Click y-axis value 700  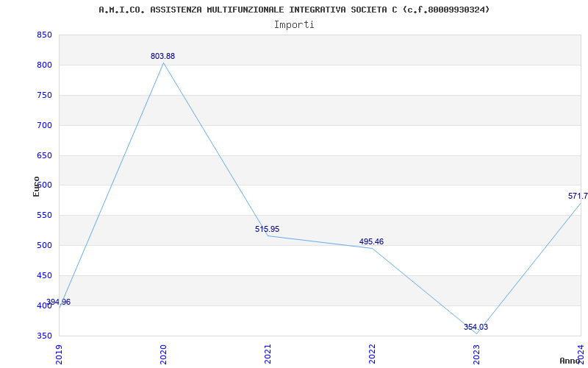coord(44,125)
